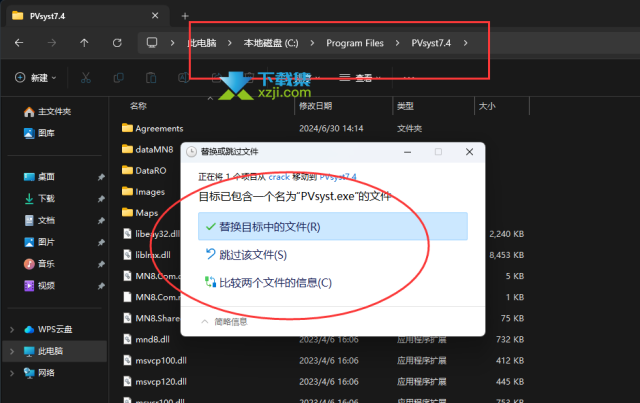
Task: Sort by 修改日期 column header
Action: pyautogui.click(x=315, y=106)
